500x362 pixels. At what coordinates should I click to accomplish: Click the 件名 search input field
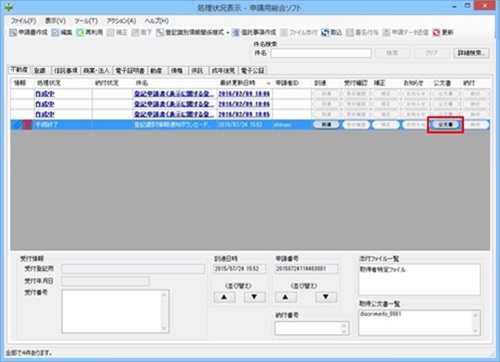click(321, 53)
